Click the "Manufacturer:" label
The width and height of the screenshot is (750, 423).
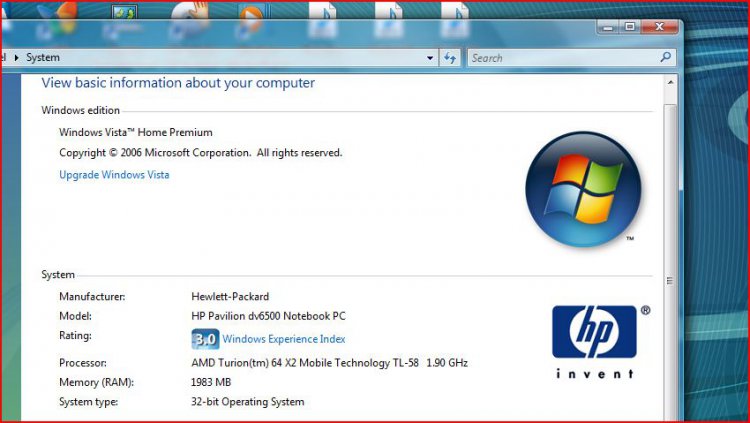click(x=92, y=297)
